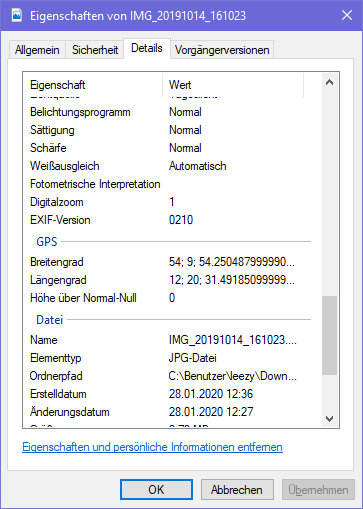Click the Digitalzoom label

pyautogui.click(x=57, y=202)
